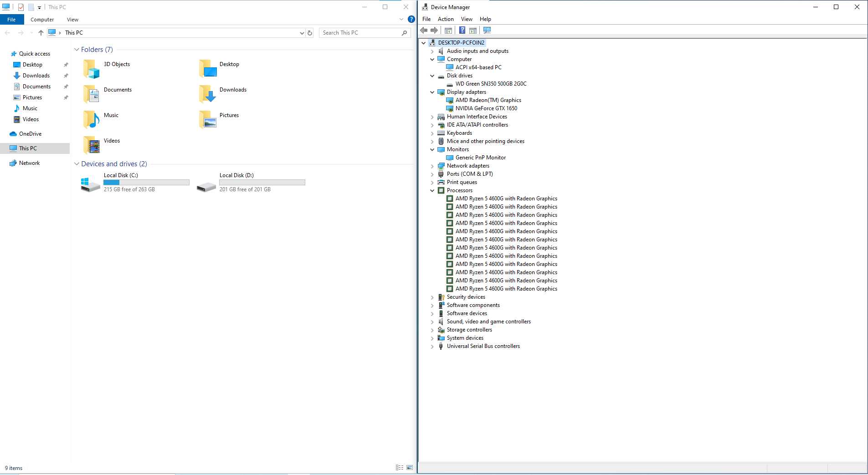
Task: Click the Local Disk (C:) usage bar
Action: tap(146, 183)
